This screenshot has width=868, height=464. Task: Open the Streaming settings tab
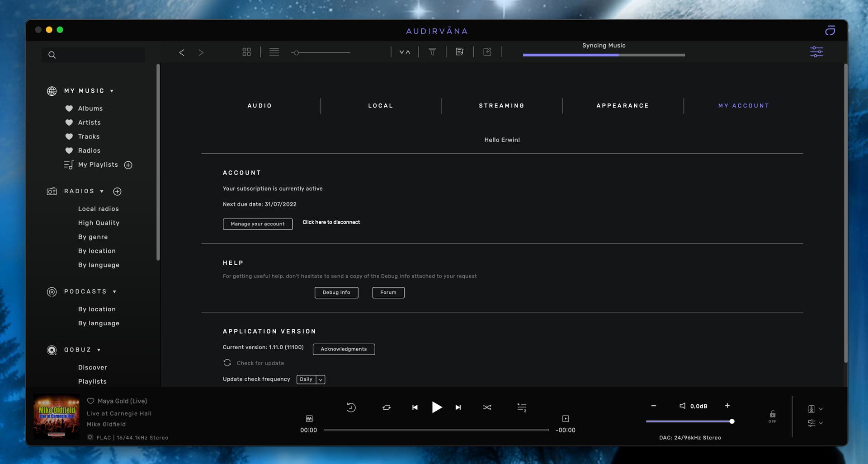pos(502,106)
